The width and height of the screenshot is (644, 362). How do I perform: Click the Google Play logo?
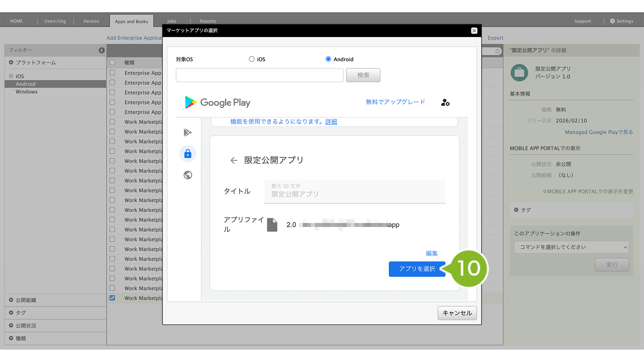217,103
